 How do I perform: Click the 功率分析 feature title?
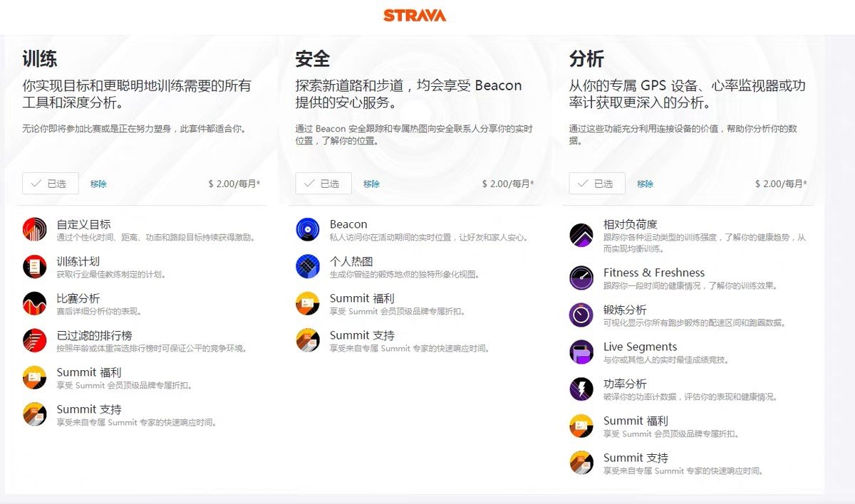click(625, 384)
